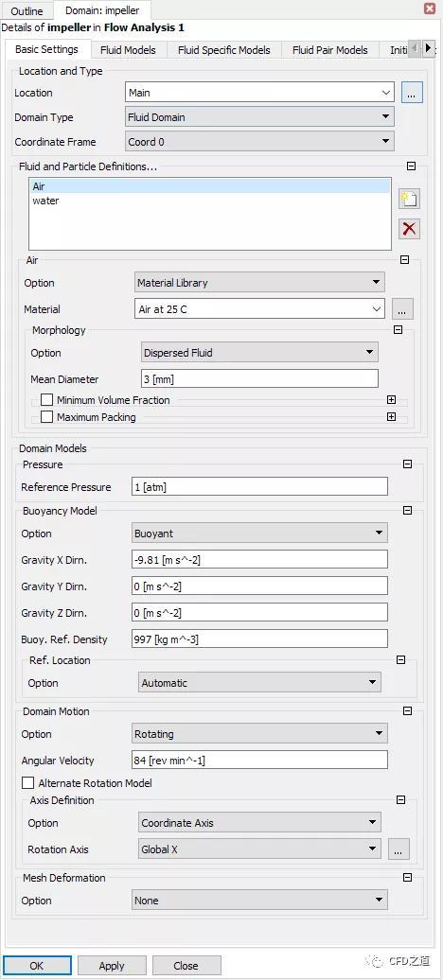Open the Domain Type dropdown
443x980 pixels.
coord(259,117)
